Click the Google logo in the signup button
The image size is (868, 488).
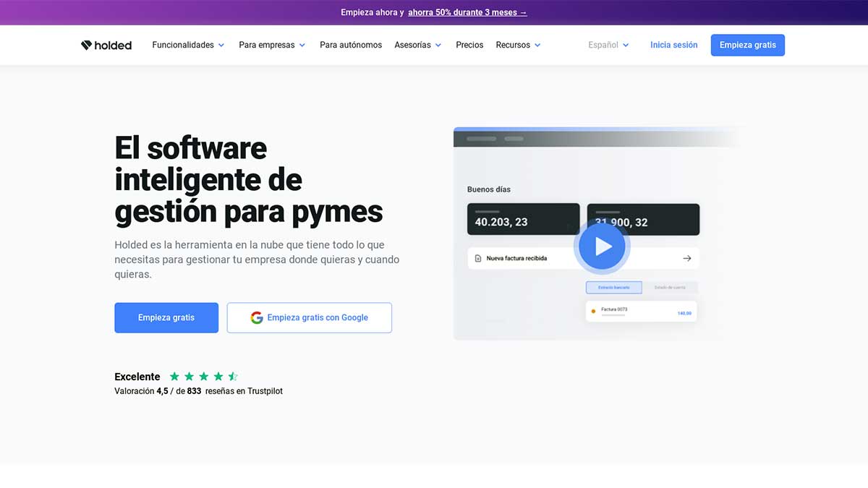tap(256, 317)
